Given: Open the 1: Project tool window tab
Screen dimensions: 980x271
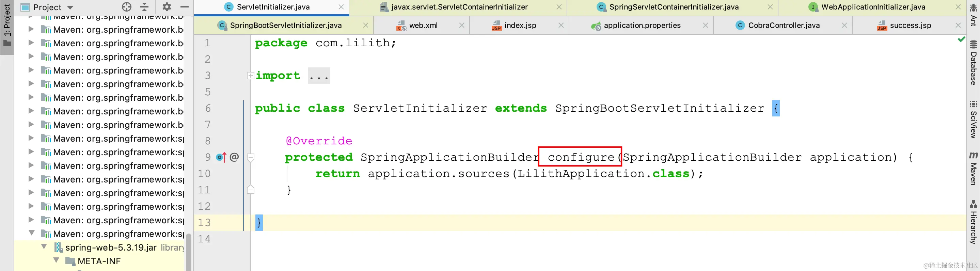Looking at the screenshot, I should 7,25.
